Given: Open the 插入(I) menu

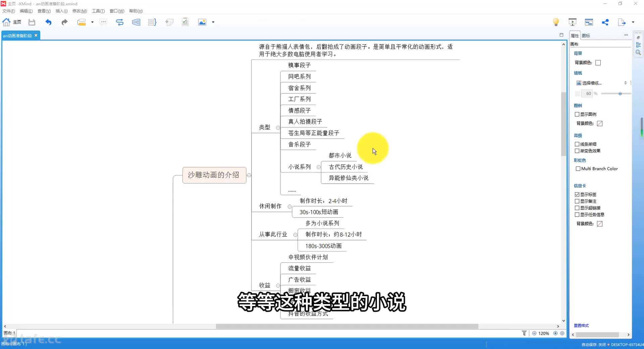Looking at the screenshot, I should point(61,11).
